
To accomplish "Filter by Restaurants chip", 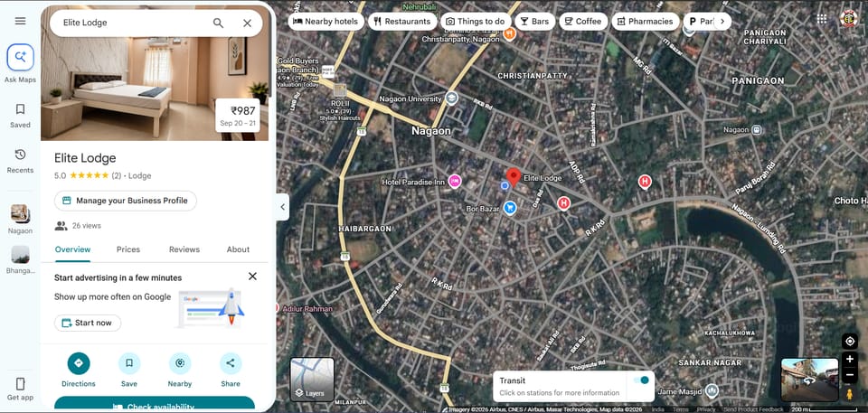I will click(402, 21).
